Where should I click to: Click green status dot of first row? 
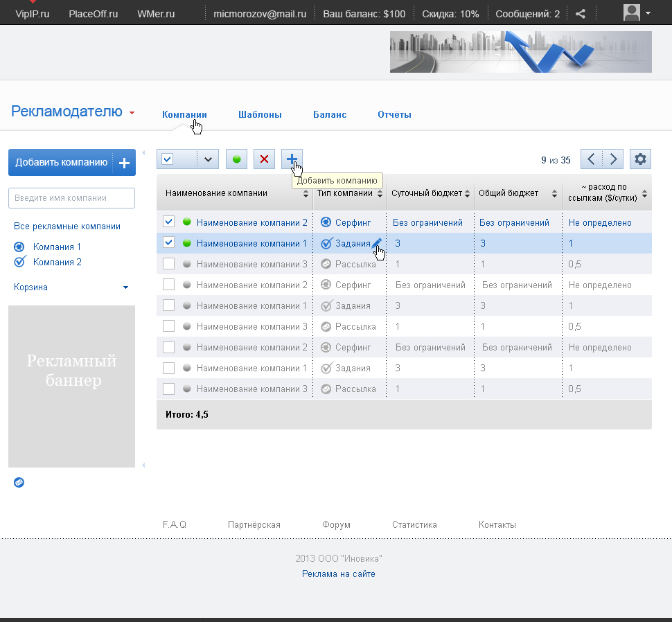click(186, 222)
